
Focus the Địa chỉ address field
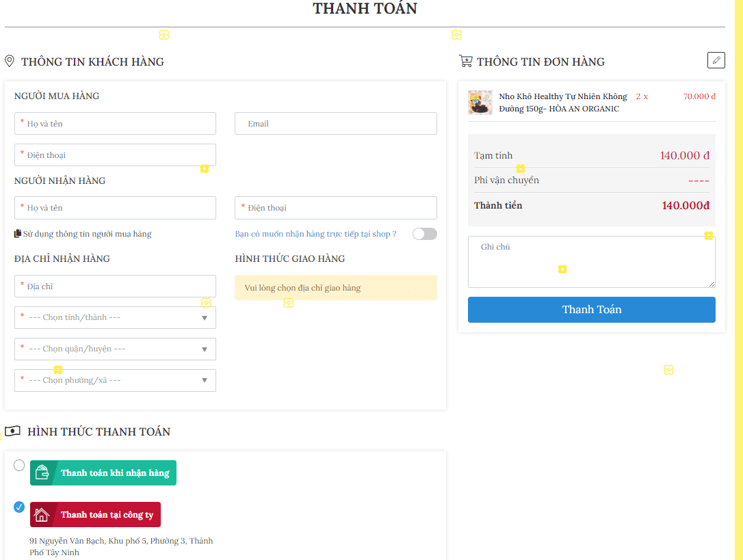(115, 286)
